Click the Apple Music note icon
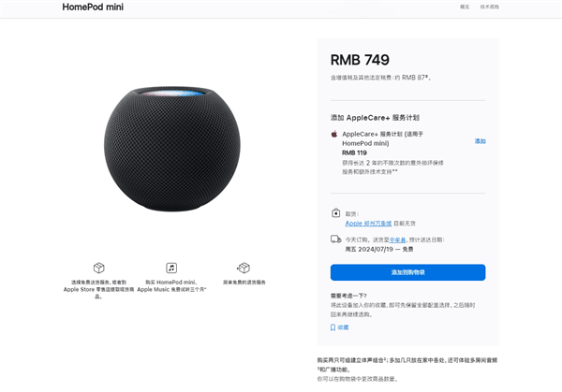562x392 pixels. 171,268
